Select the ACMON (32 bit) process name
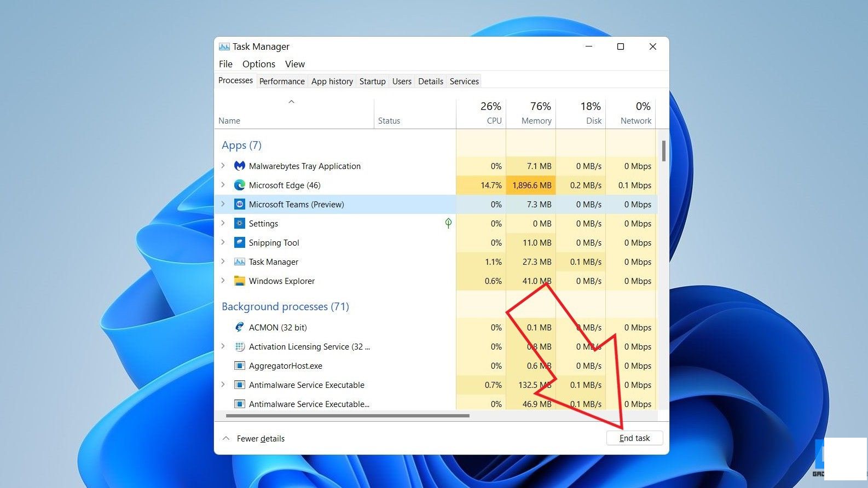Viewport: 868px width, 488px height. (278, 327)
